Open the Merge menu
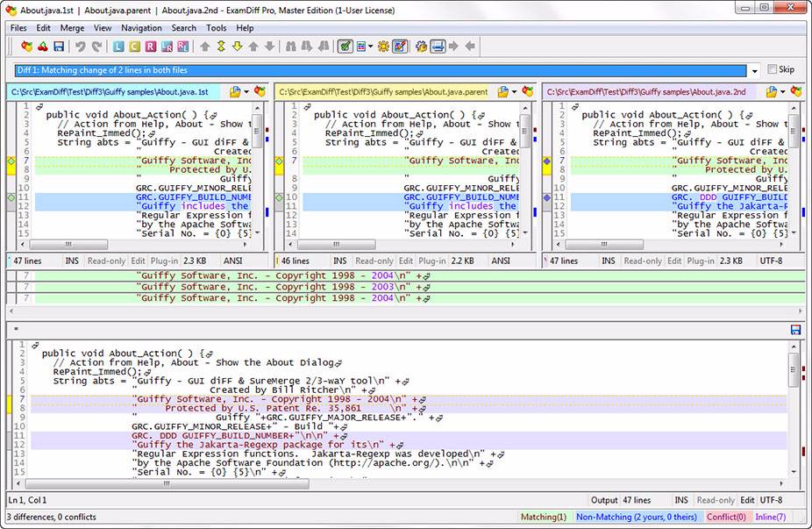 [x=72, y=28]
